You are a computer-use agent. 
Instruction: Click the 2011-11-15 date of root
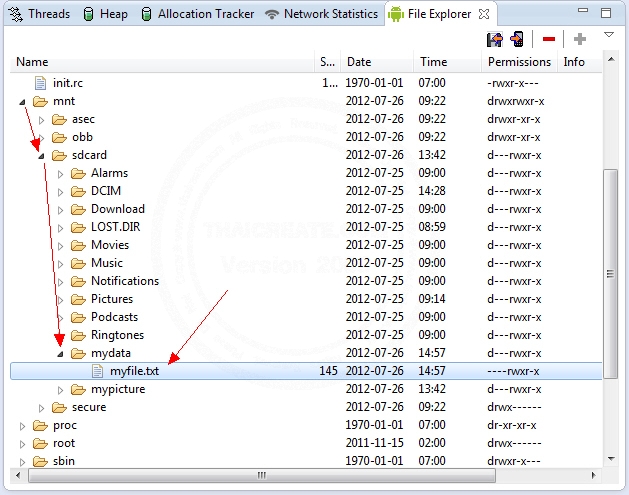coord(375,443)
